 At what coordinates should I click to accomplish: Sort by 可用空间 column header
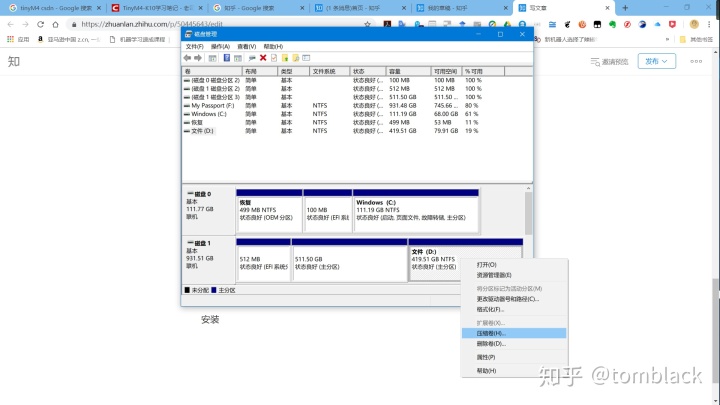(446, 71)
